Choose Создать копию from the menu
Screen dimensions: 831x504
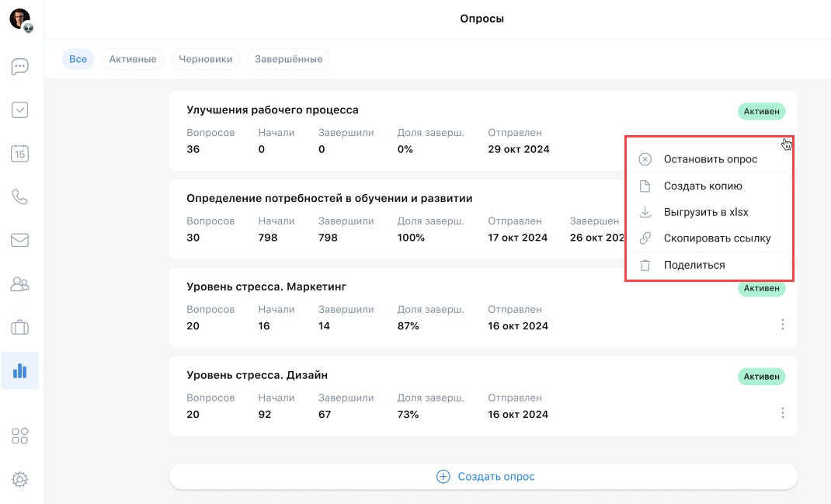click(x=702, y=186)
